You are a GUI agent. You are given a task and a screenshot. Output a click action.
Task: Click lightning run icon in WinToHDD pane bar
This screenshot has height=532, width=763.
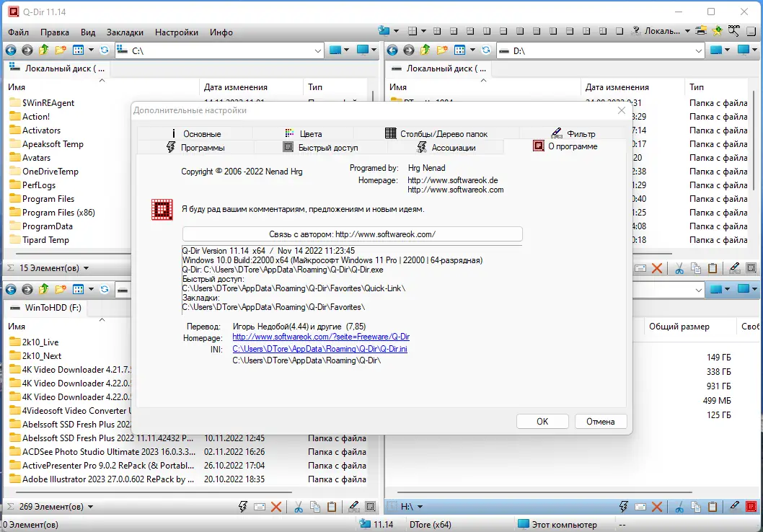tap(243, 507)
